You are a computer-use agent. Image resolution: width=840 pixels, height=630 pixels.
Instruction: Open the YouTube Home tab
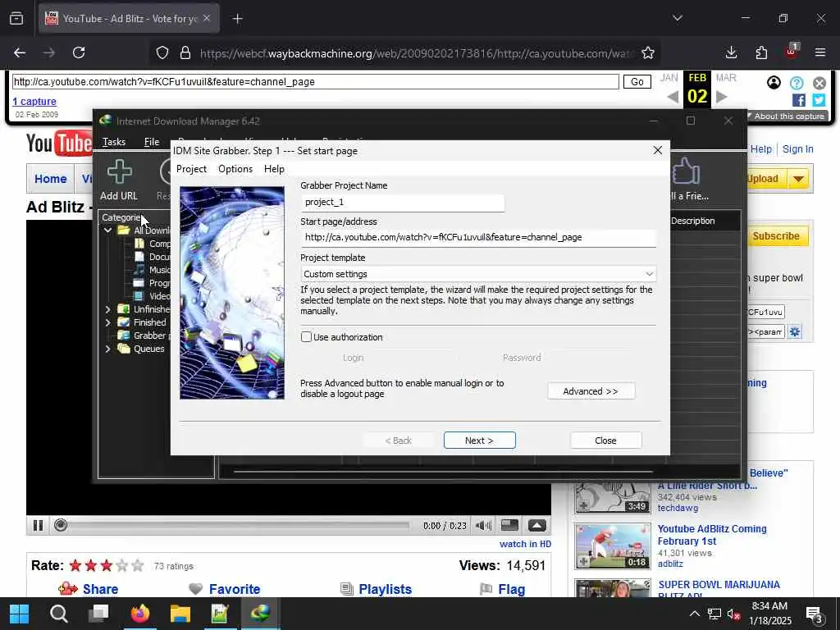[50, 179]
